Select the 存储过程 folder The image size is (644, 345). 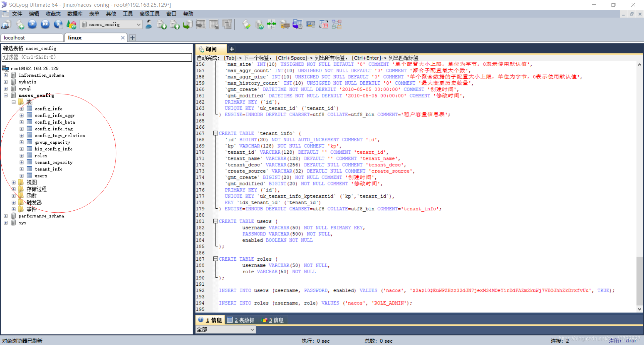pos(37,189)
